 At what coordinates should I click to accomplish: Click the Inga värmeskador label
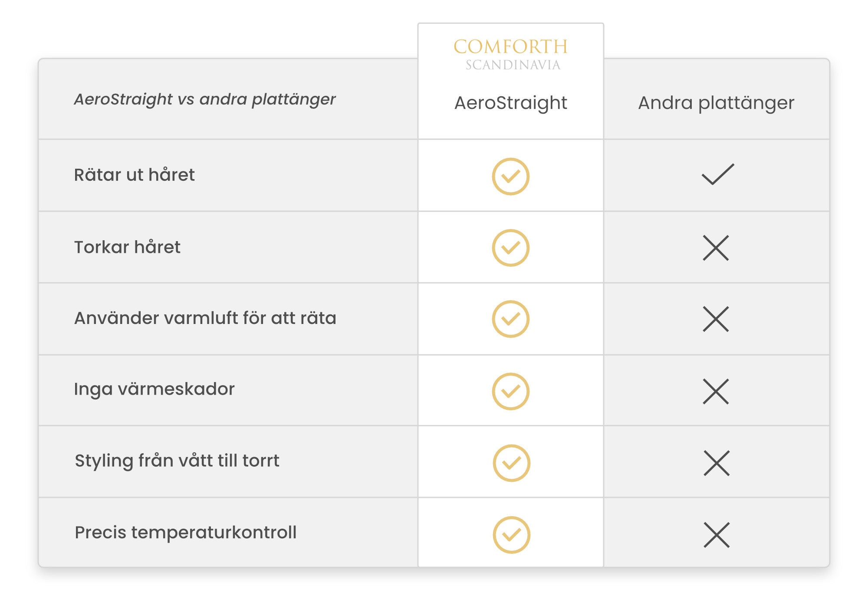coord(154,389)
